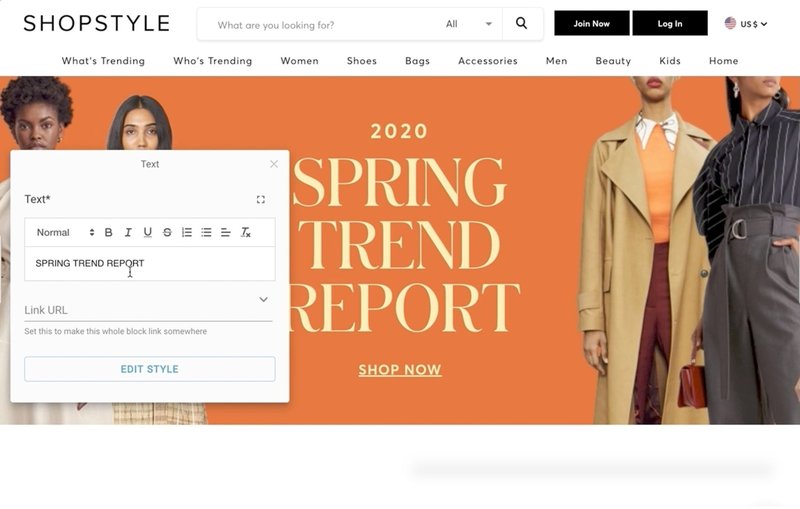Click the search magnifier icon

click(521, 23)
